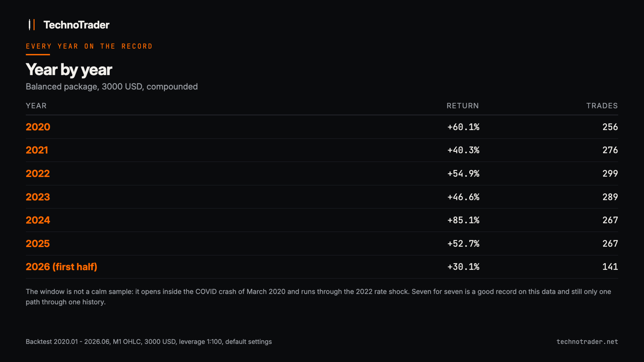Open the technotrader.net link

click(587, 342)
